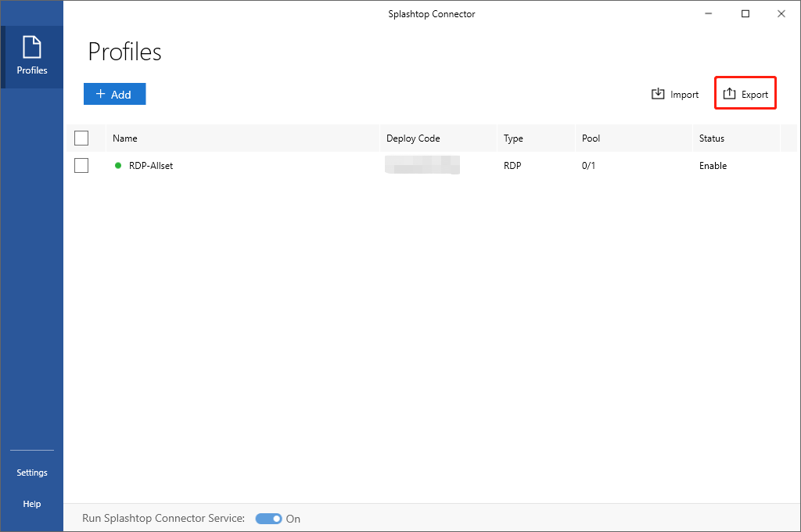Click the Add profile button

(115, 94)
